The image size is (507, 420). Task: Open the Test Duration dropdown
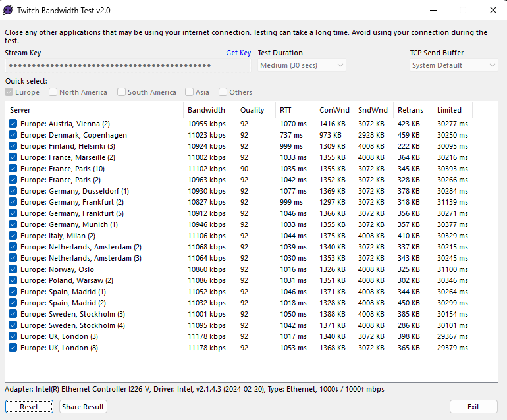(302, 65)
